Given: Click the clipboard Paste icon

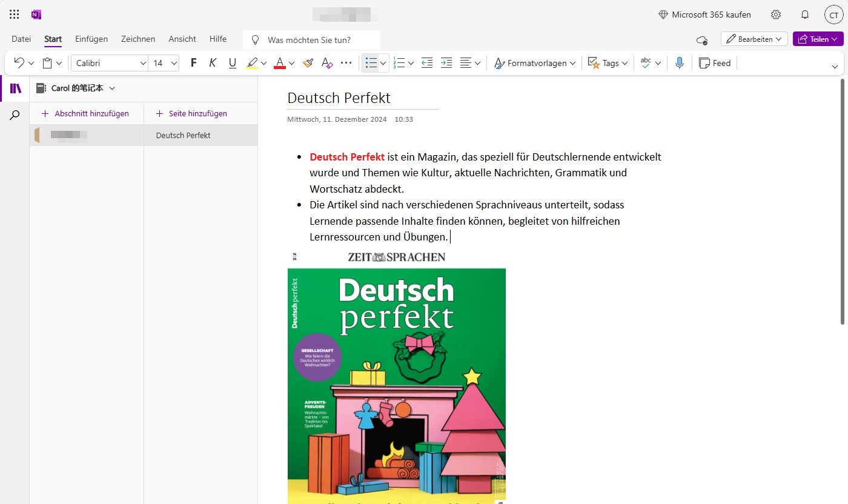Looking at the screenshot, I should 48,63.
